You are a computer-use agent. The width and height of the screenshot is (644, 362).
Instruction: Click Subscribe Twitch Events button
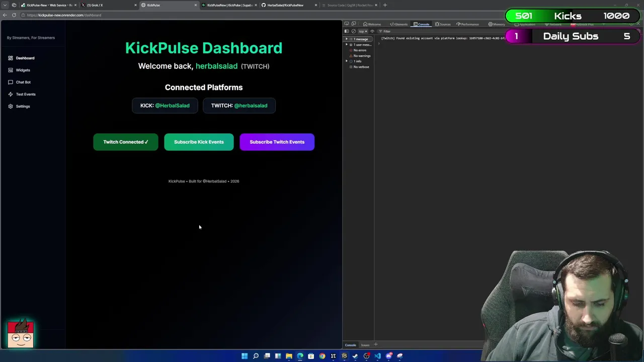click(277, 142)
